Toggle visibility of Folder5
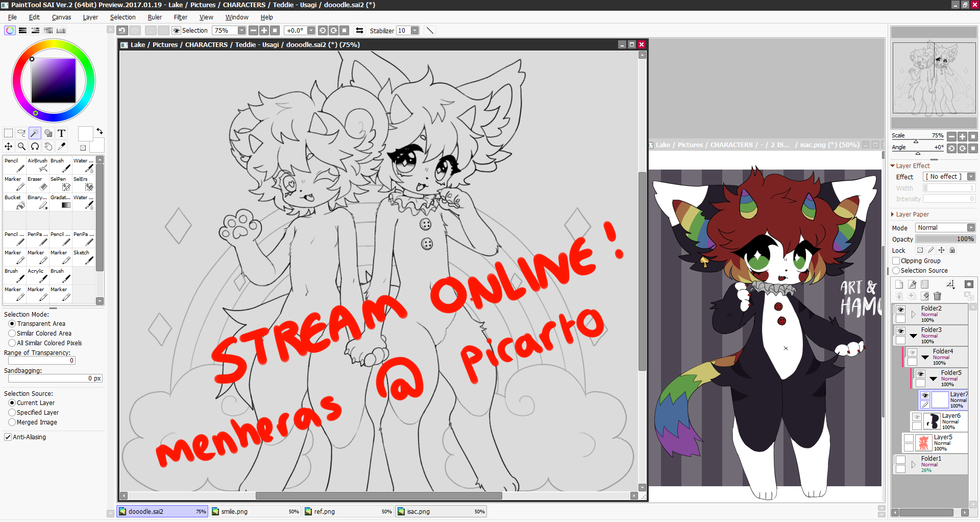Viewport: 980px width, 522px height. coord(920,374)
